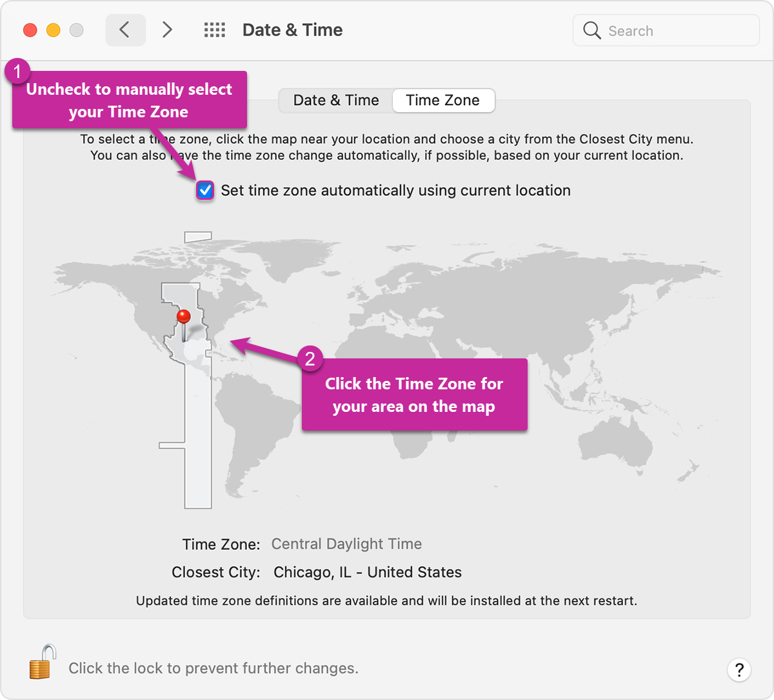Open Closest City Chicago, IL menu
774x700 pixels.
[368, 572]
